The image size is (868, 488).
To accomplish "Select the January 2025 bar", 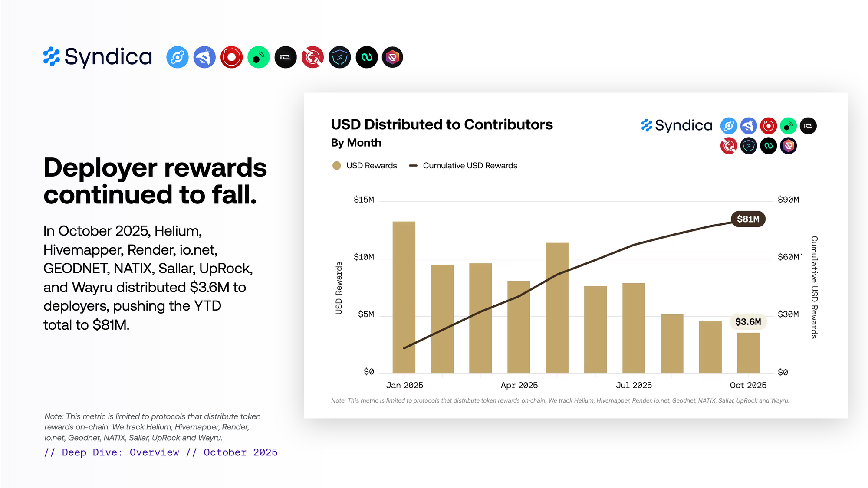I will [404, 297].
